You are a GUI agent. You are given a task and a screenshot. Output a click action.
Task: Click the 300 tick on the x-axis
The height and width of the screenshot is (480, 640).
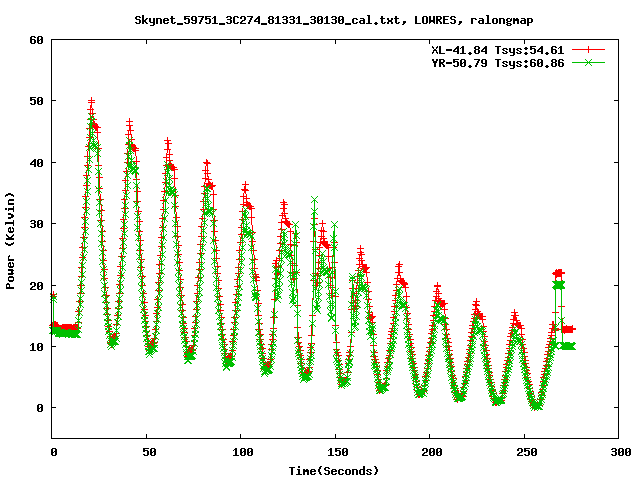(617, 452)
